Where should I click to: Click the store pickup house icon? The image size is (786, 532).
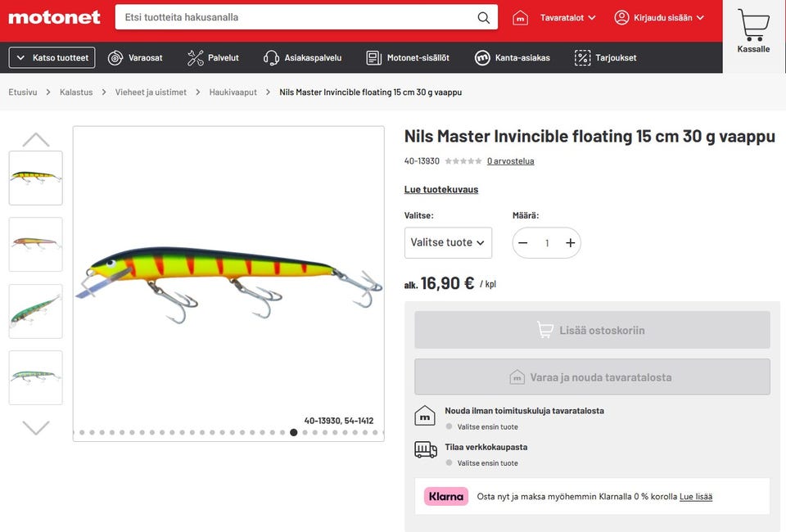point(425,416)
